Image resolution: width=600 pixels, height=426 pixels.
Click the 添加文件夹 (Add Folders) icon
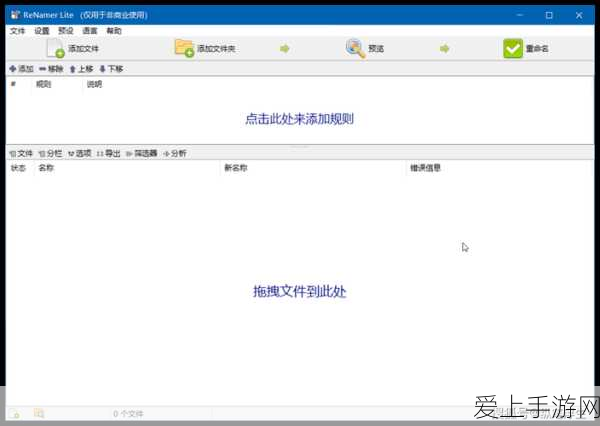point(184,48)
